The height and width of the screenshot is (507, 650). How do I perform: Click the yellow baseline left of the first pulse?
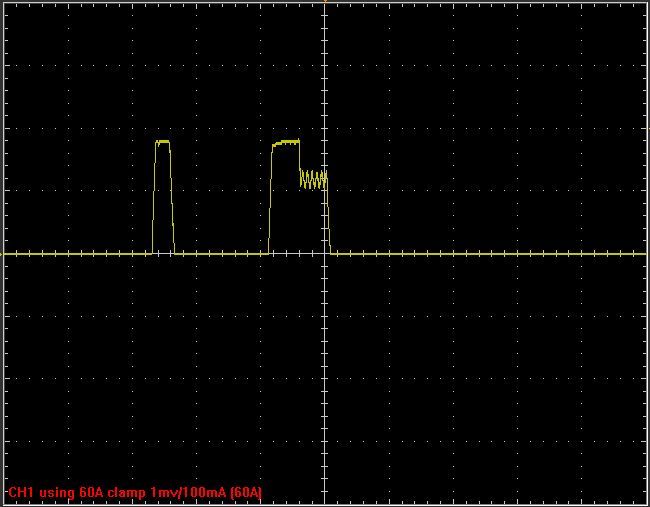tap(75, 254)
